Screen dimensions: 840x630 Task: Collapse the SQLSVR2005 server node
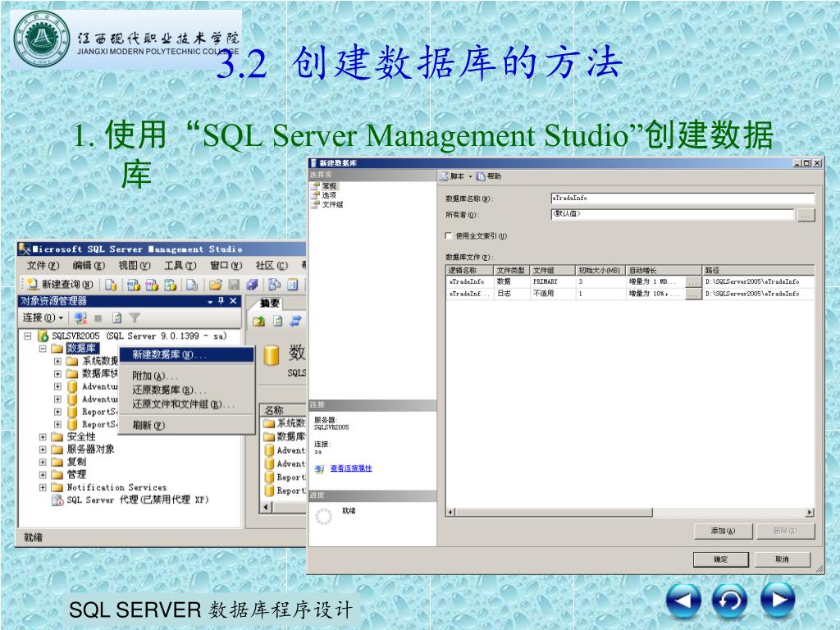(28, 336)
